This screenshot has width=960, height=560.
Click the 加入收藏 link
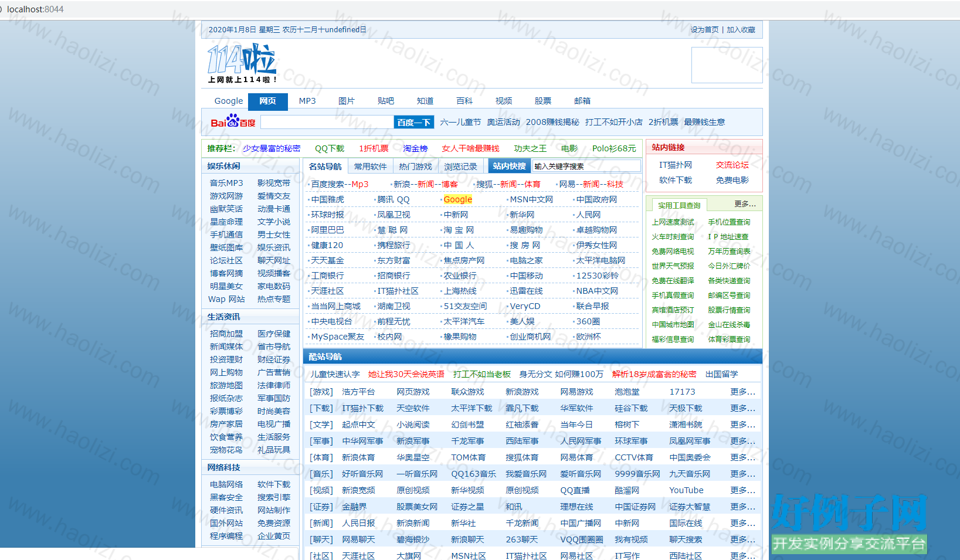click(x=741, y=30)
